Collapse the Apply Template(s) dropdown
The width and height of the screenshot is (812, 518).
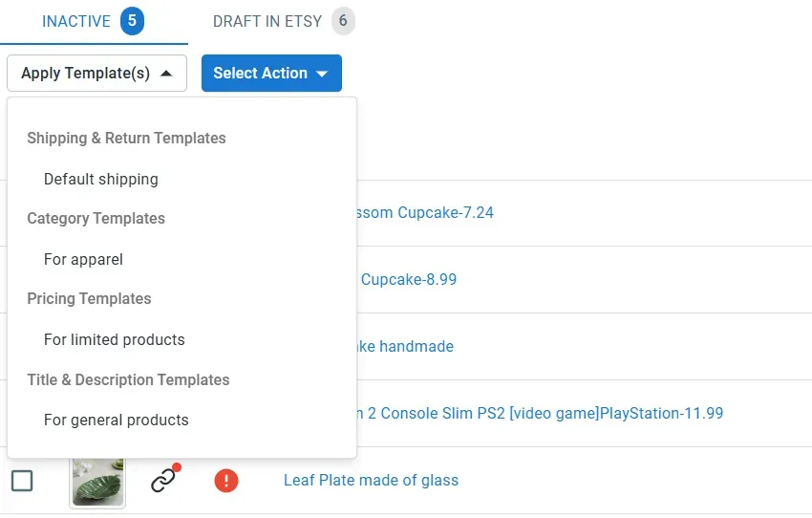click(96, 73)
